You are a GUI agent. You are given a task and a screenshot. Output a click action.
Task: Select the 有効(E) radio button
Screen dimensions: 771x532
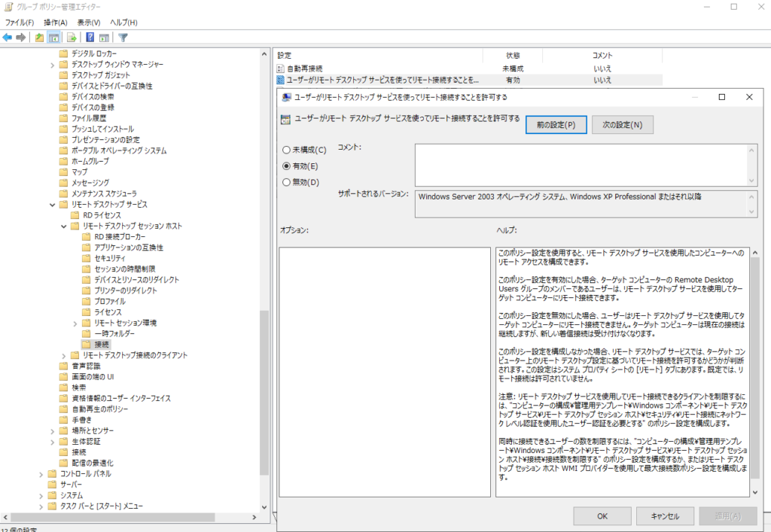(286, 166)
